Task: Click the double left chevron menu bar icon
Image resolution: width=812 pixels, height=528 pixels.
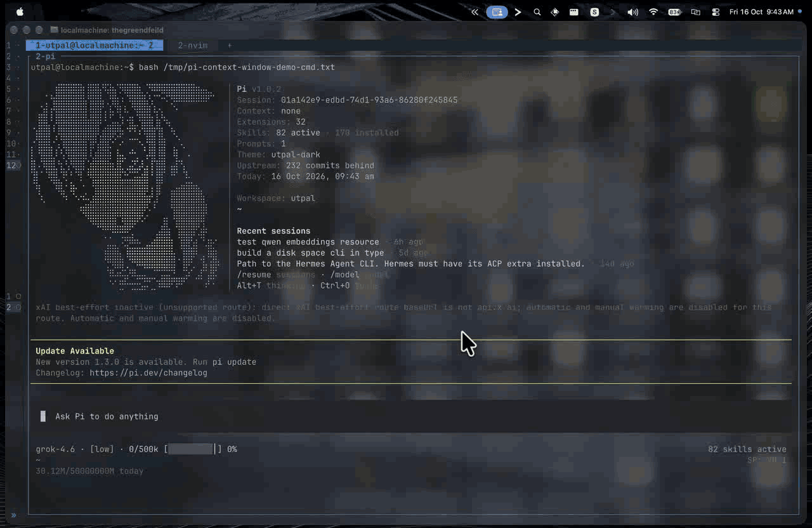Action: point(475,12)
